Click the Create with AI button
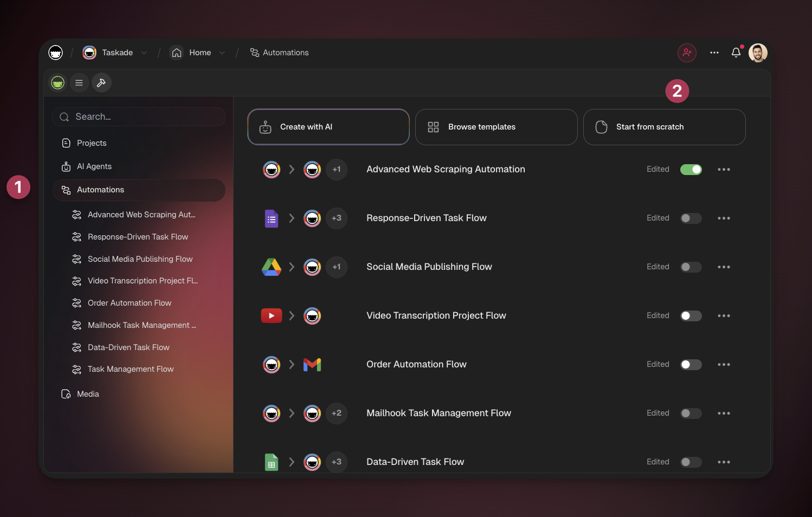Image resolution: width=812 pixels, height=517 pixels. pyautogui.click(x=328, y=127)
